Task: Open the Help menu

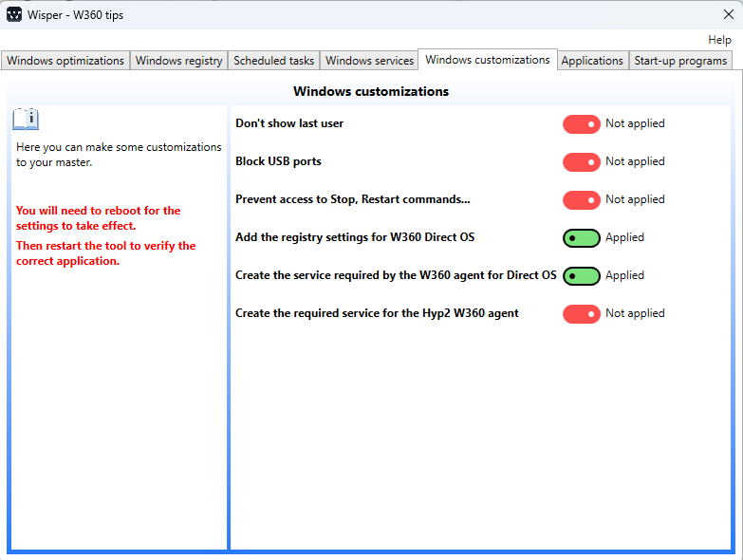Action: pos(719,40)
